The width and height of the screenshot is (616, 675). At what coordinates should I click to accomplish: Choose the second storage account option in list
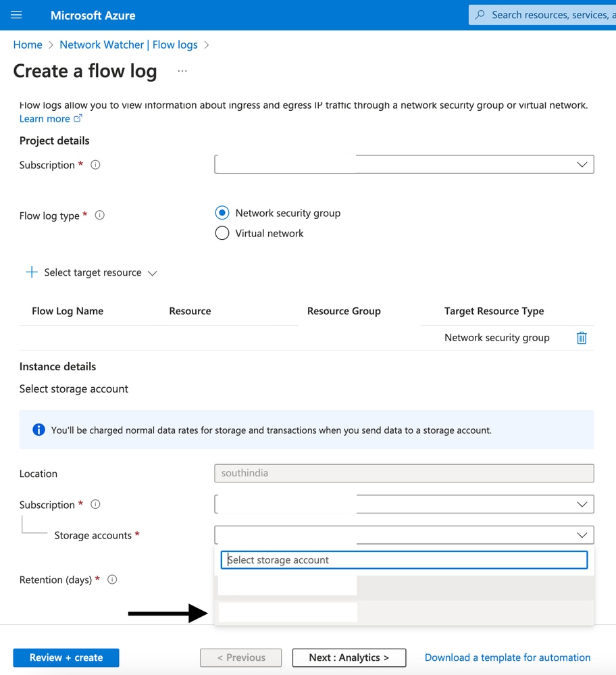pos(404,613)
